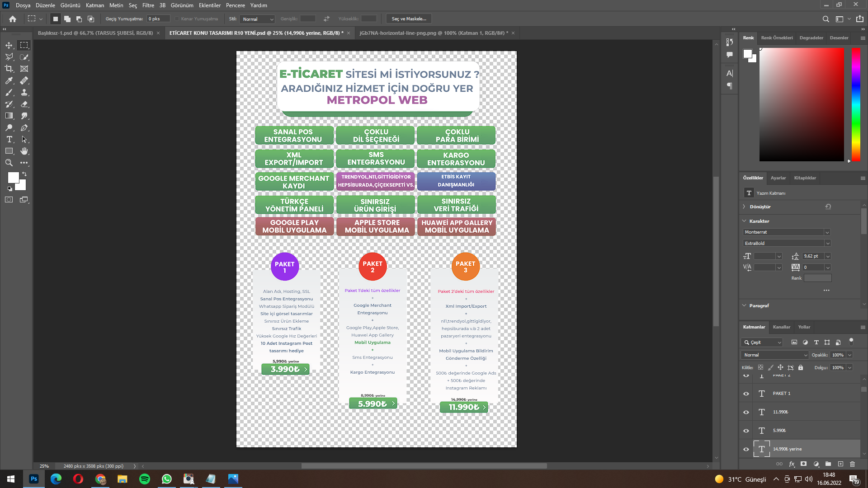Open the Çeşit layer filter dropdown
This screenshot has width=868, height=488.
pyautogui.click(x=762, y=343)
